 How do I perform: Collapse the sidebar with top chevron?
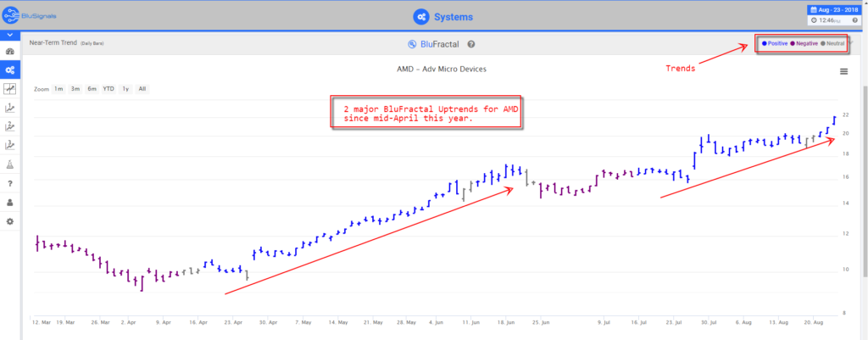tap(9, 36)
